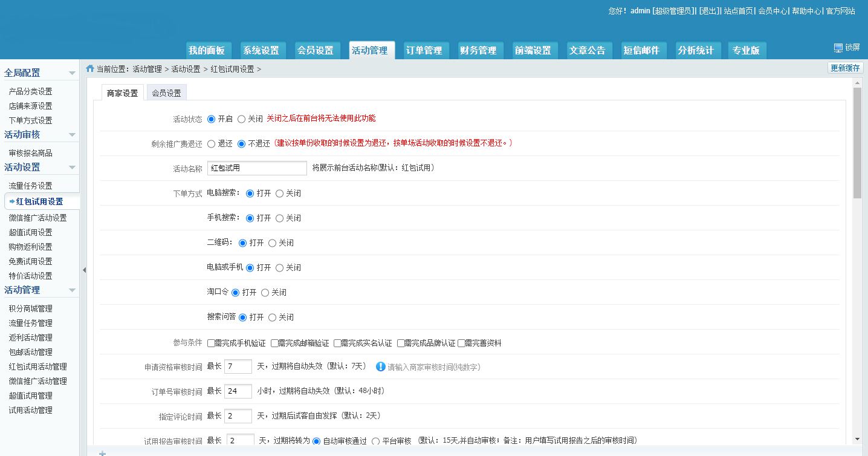
Task: Open 免费试用设置 in the sidebar
Action: coord(28,261)
